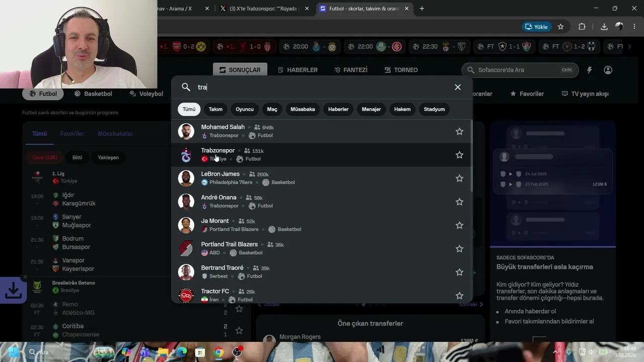Screen dimensions: 644x362
Task: Open a new browser tab
Action: [422, 9]
